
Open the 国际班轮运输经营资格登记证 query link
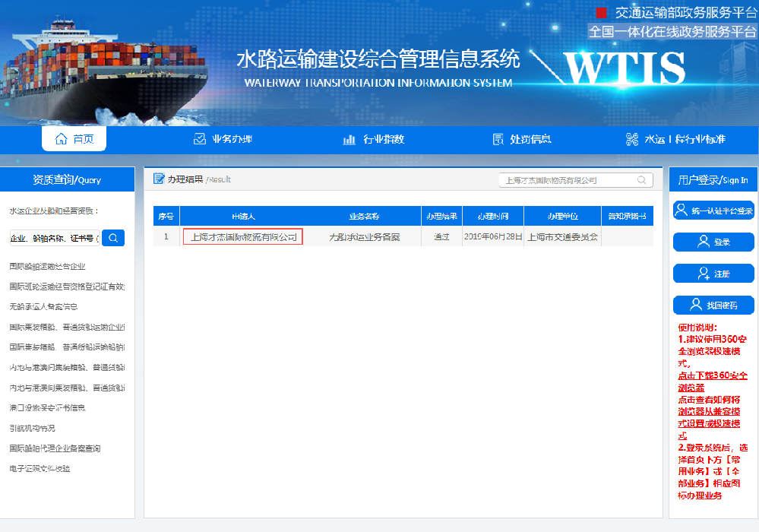click(x=68, y=287)
